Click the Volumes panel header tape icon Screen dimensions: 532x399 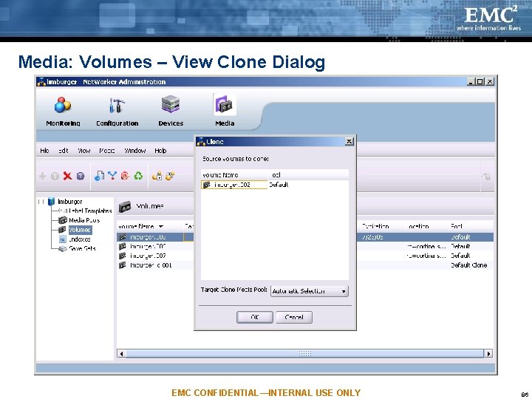point(125,206)
